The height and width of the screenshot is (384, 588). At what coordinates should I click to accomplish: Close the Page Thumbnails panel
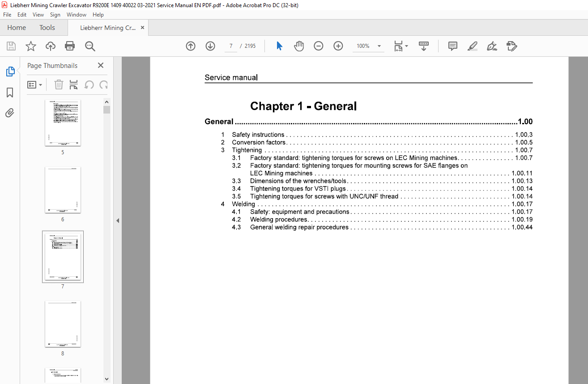pyautogui.click(x=101, y=65)
